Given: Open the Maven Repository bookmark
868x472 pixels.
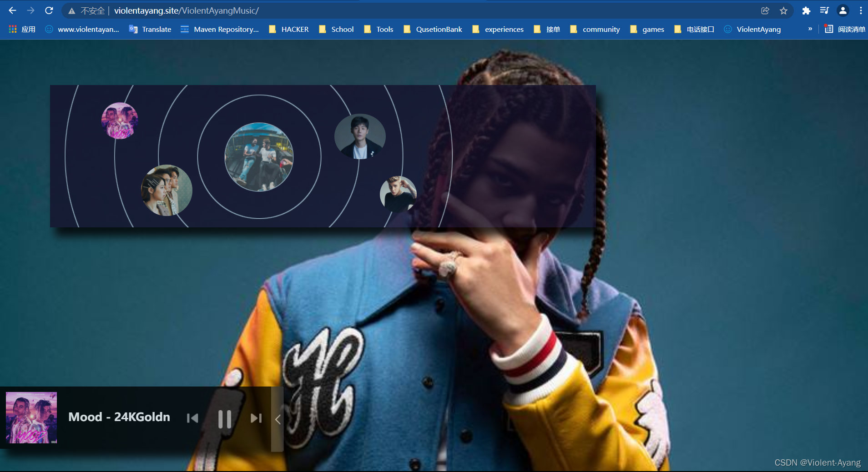Looking at the screenshot, I should point(220,29).
